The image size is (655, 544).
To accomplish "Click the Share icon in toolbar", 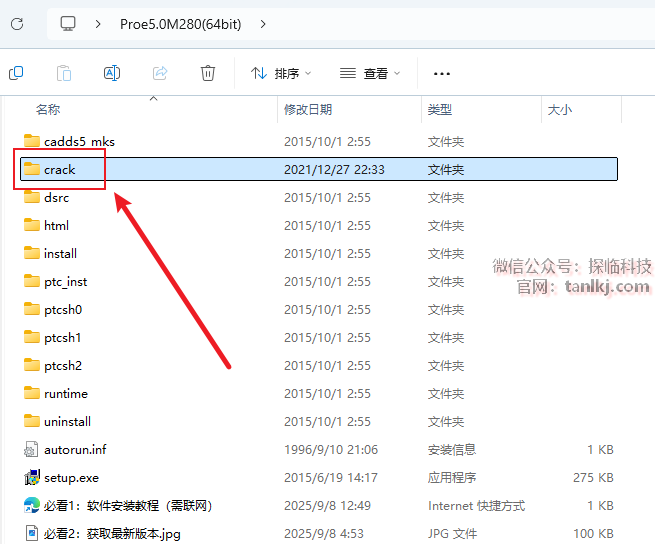I will tap(160, 73).
